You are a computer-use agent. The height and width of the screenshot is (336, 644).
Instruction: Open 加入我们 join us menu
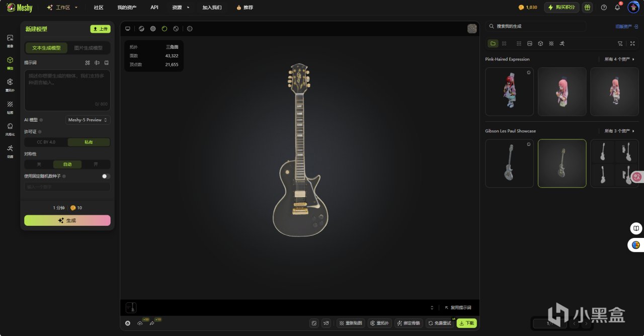click(x=212, y=8)
